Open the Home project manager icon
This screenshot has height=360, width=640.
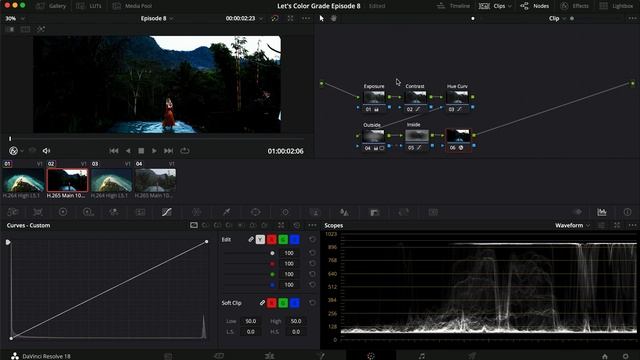605,356
